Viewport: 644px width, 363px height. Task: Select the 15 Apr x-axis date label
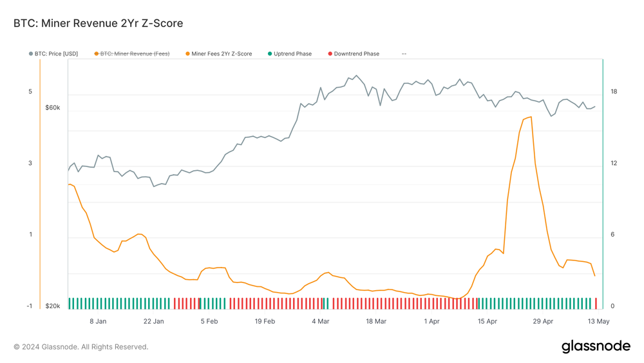(487, 321)
